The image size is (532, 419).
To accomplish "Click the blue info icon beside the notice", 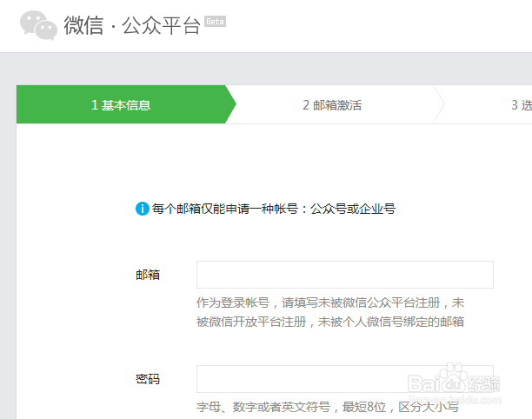I will (143, 209).
